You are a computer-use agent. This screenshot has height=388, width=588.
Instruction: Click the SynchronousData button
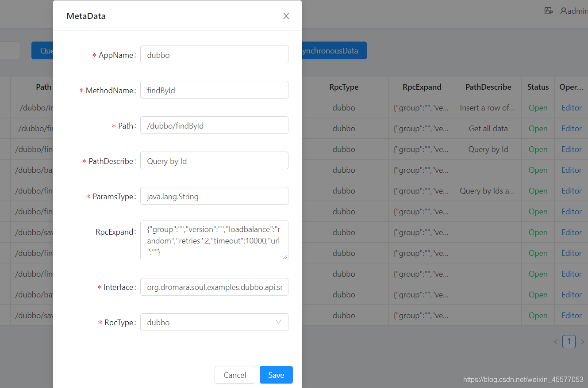click(x=332, y=50)
